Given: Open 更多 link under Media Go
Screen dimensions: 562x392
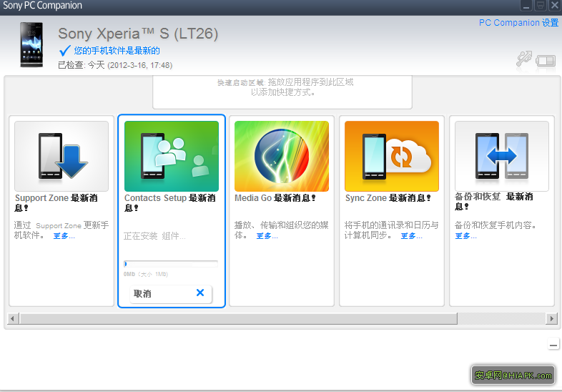Looking at the screenshot, I should click(x=267, y=236).
